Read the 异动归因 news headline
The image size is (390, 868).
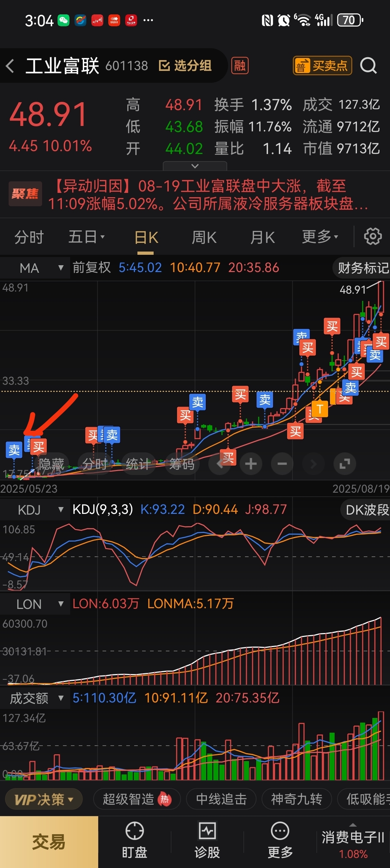(x=208, y=195)
